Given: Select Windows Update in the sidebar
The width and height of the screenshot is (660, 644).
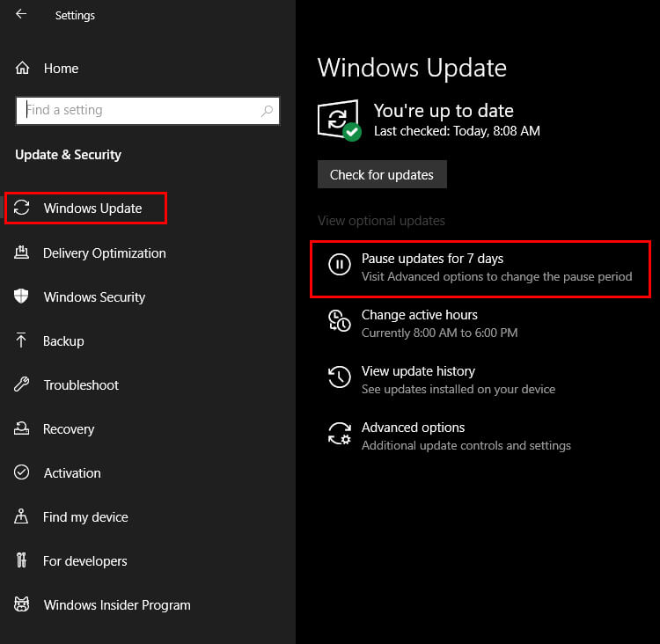Looking at the screenshot, I should click(x=86, y=208).
